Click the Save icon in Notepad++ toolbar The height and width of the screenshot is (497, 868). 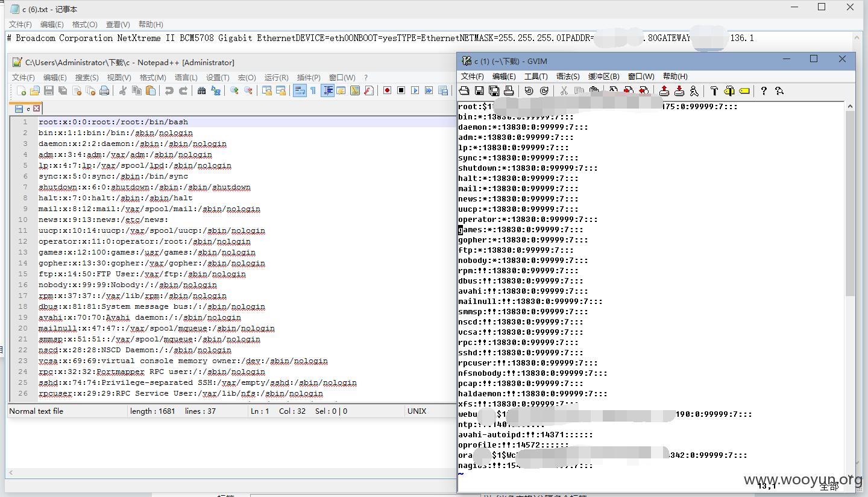pos(48,90)
